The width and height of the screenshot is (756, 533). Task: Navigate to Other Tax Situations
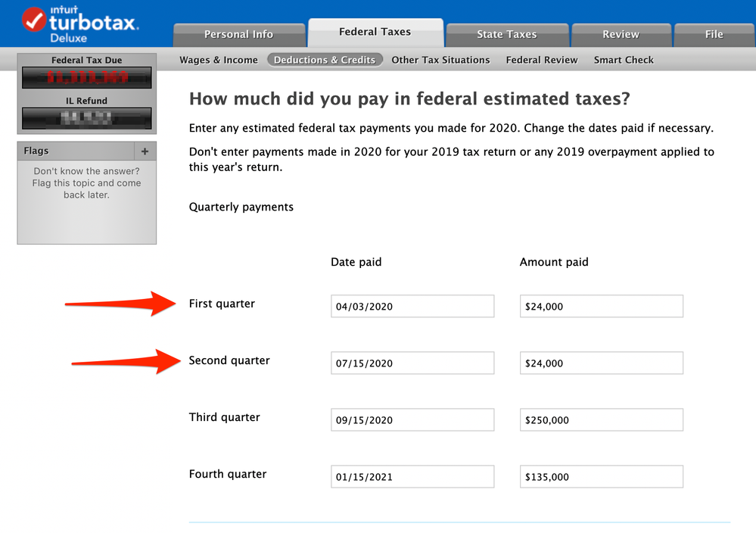click(x=440, y=60)
